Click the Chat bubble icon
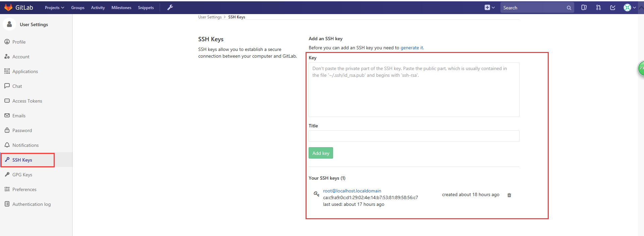The height and width of the screenshot is (236, 644). pos(7,86)
